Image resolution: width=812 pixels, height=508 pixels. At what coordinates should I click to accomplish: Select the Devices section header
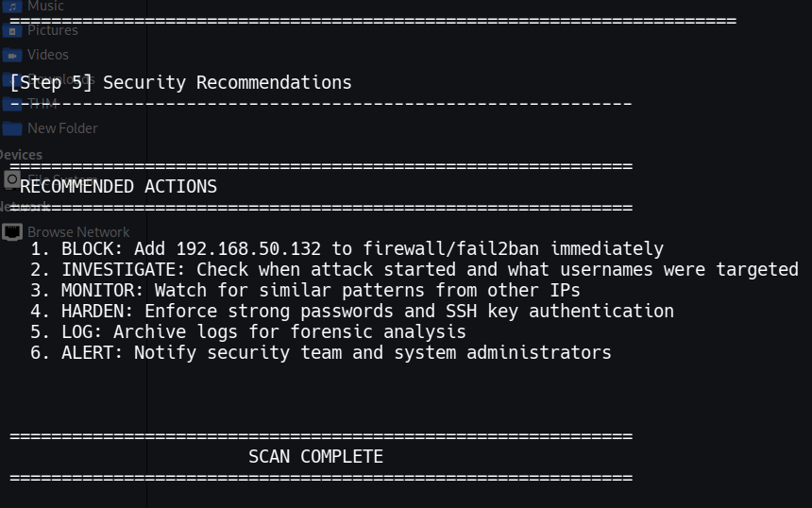pos(21,155)
